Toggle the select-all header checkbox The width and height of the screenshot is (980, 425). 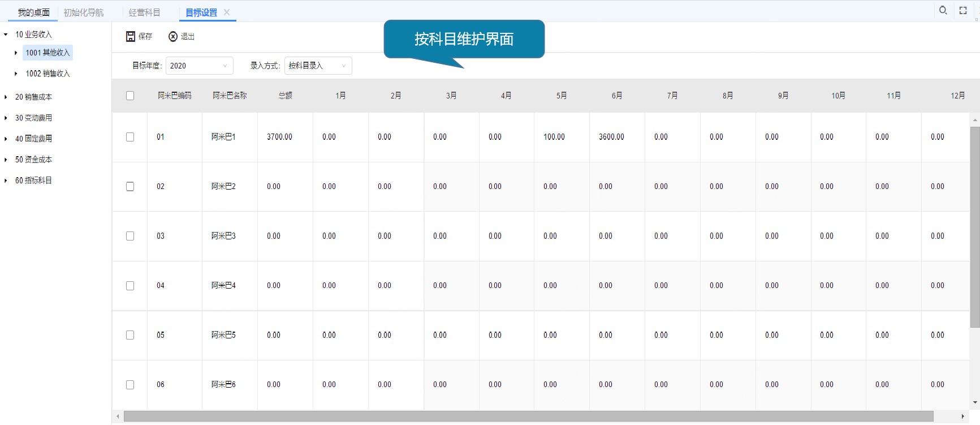click(x=130, y=96)
